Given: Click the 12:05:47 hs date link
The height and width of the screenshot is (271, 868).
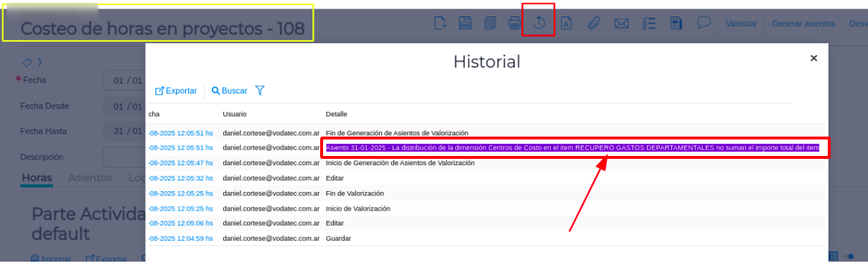Looking at the screenshot, I should pyautogui.click(x=180, y=163).
